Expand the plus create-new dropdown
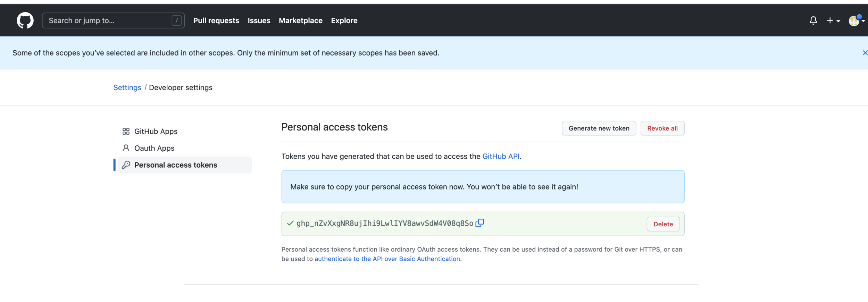The height and width of the screenshot is (302, 868). click(833, 20)
